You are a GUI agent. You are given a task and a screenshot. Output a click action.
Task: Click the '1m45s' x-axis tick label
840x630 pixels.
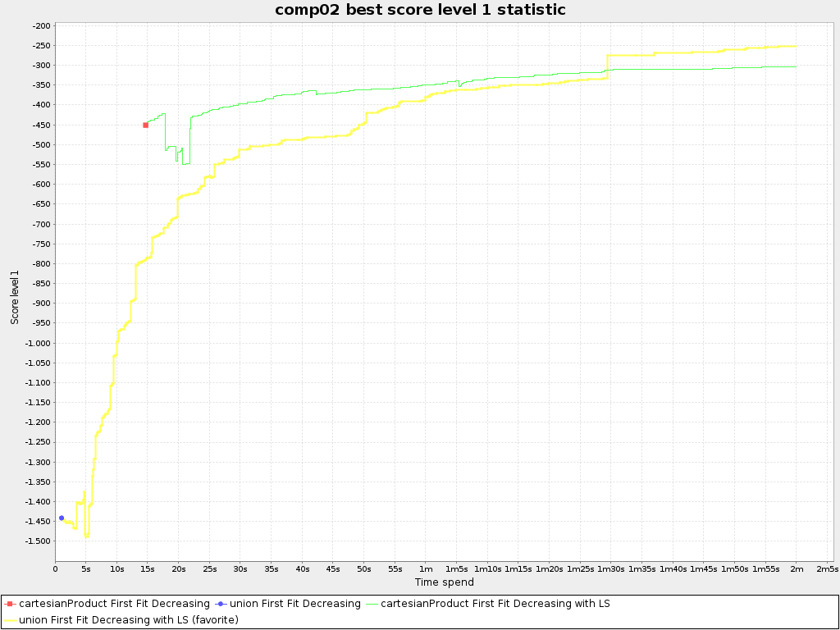click(x=703, y=569)
